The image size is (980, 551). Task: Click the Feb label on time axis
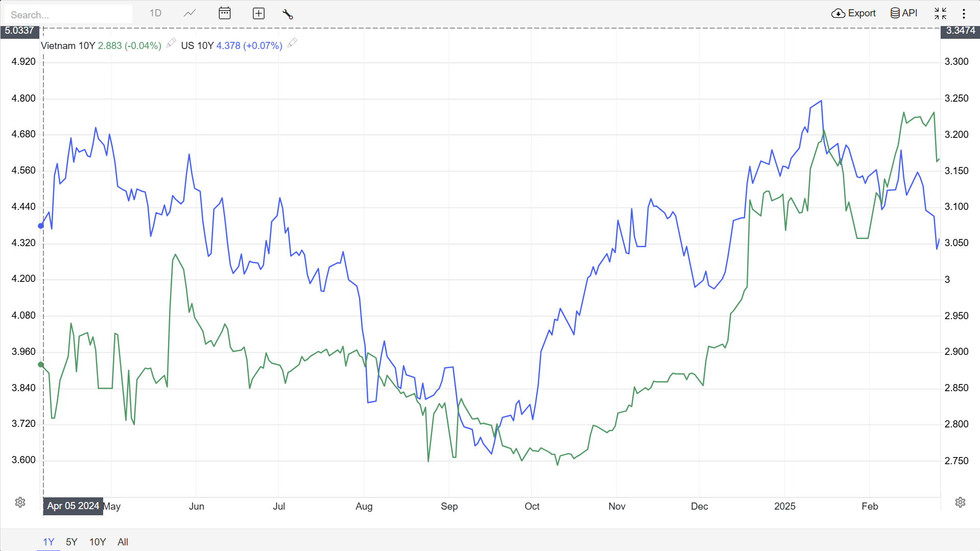click(x=870, y=506)
